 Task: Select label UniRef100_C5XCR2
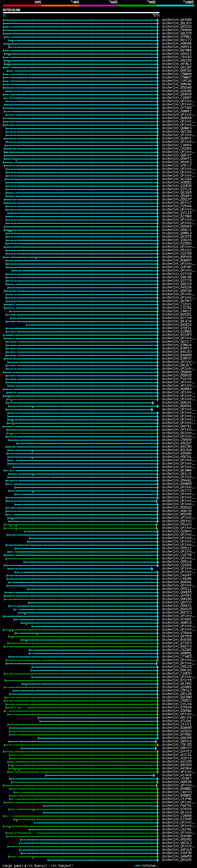pos(177,57)
